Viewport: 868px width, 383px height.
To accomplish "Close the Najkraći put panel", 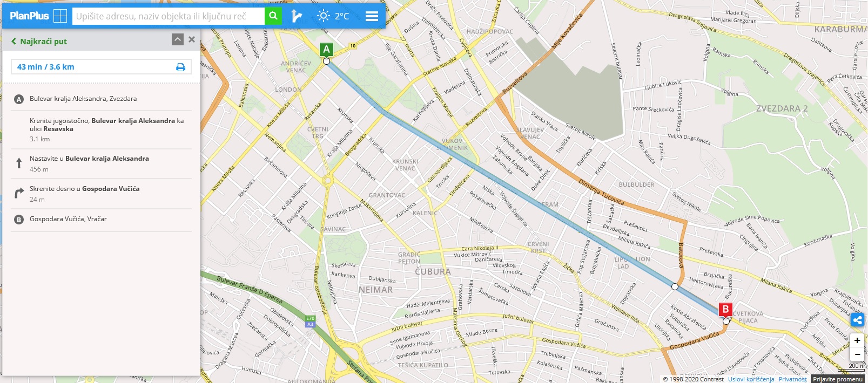I will pyautogui.click(x=192, y=39).
